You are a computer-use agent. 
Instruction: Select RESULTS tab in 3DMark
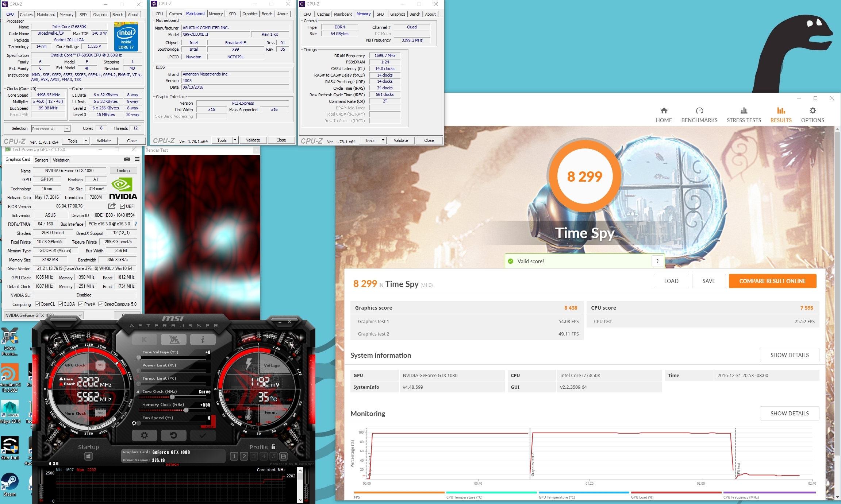pyautogui.click(x=781, y=115)
